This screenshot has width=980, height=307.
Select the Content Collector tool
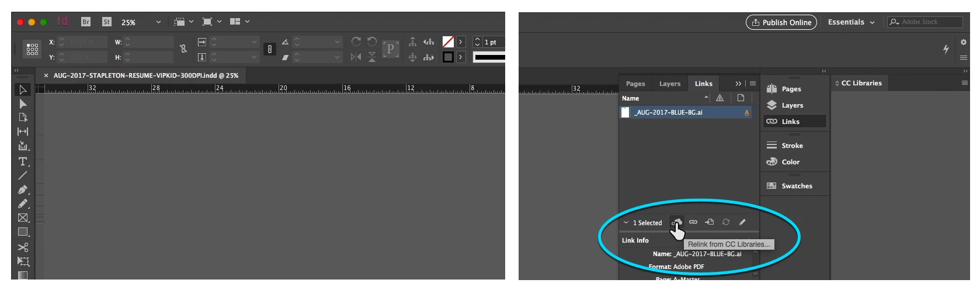click(x=23, y=146)
